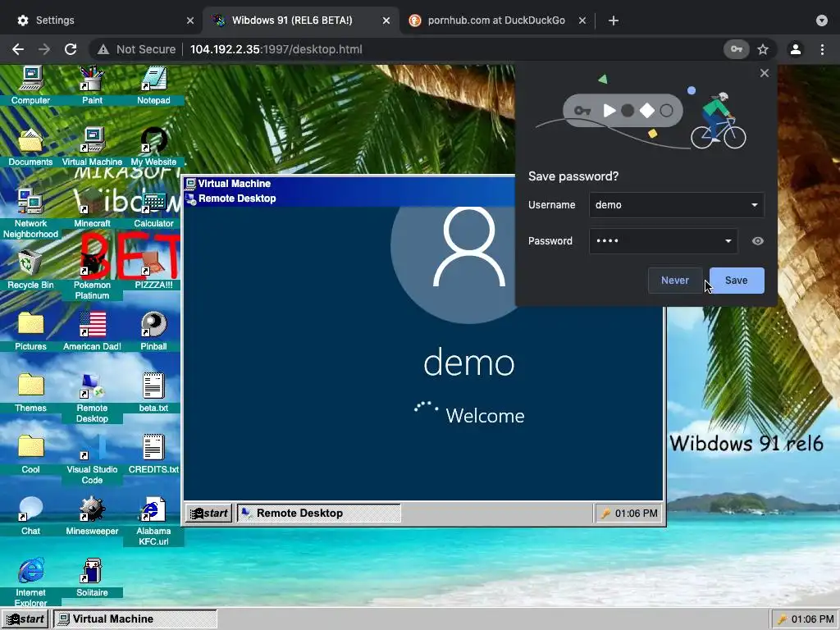840x630 pixels.
Task: Reload the current page
Action: 71,49
